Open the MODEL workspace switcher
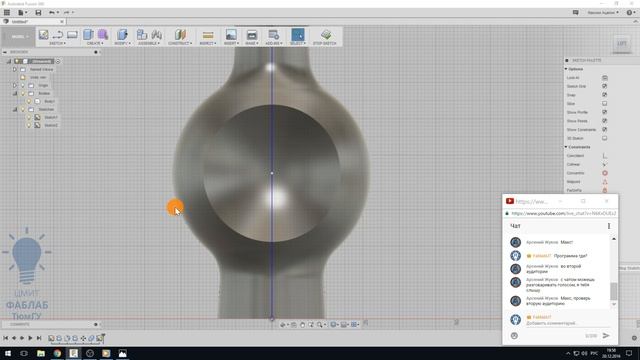Image resolution: width=640 pixels, height=360 pixels. (18, 37)
